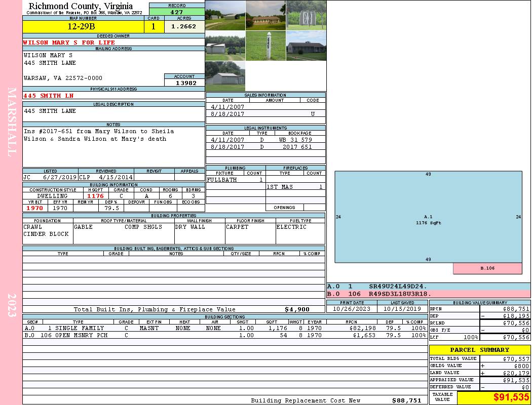This screenshot has height=405, width=532.
Task: Open the brick ranch house photo
Action: 265,15
